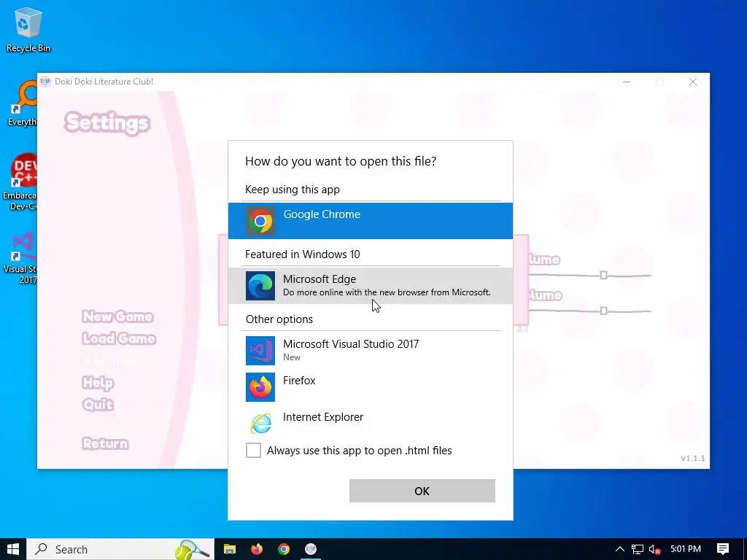Switch to Doki Doki taskbar icon

point(311,549)
